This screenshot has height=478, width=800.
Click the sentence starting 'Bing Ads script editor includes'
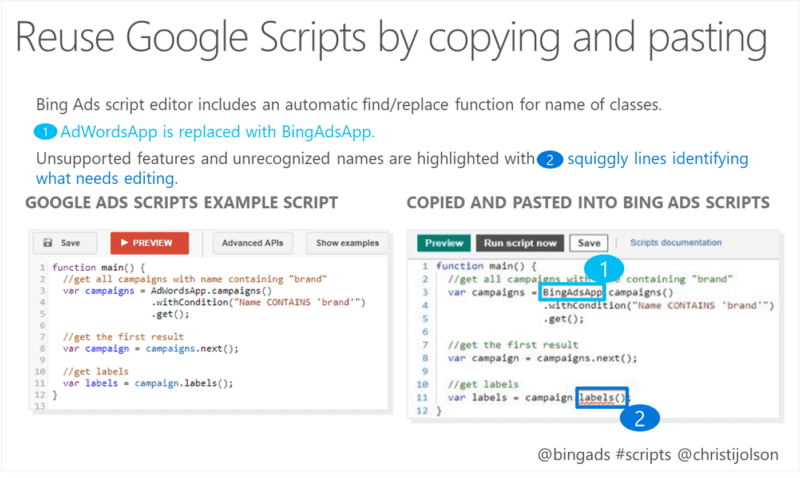[348, 105]
